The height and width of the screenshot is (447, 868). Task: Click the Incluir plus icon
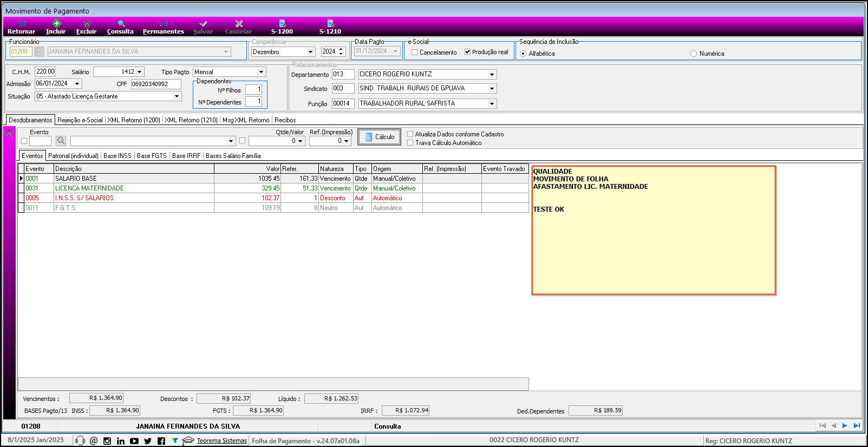[56, 23]
